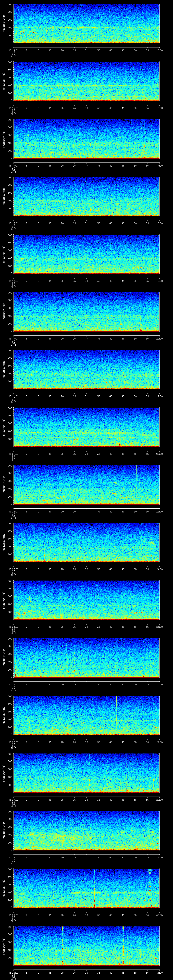Click the 17:00 end-of-axis time label
Screen dimensions: 173x980
(x=159, y=166)
